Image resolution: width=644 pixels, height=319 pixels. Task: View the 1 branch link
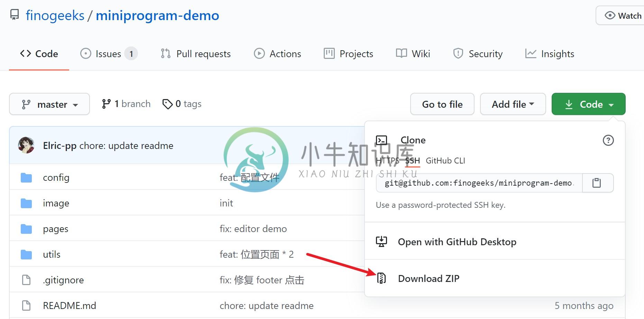coord(126,104)
